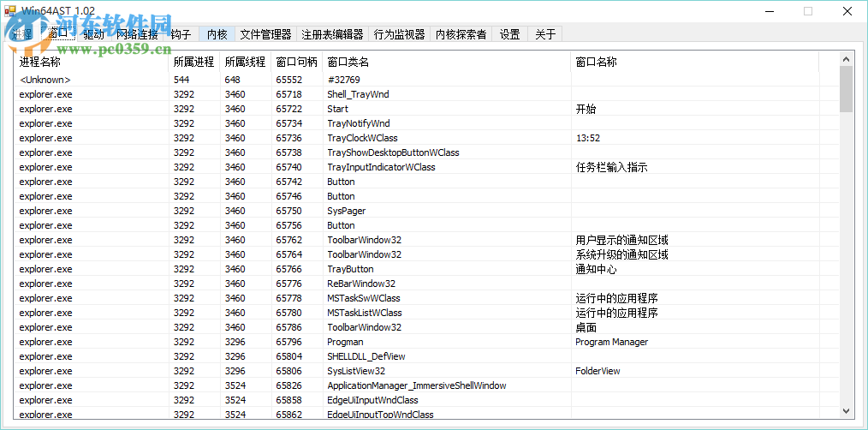Select the 内核探索者 tab
The height and width of the screenshot is (430, 868).
[461, 34]
